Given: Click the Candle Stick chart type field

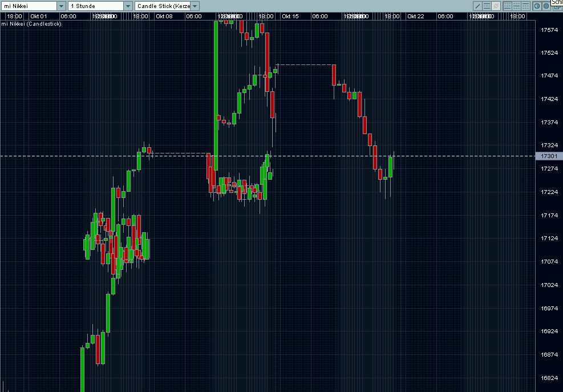Looking at the screenshot, I should (163, 6).
